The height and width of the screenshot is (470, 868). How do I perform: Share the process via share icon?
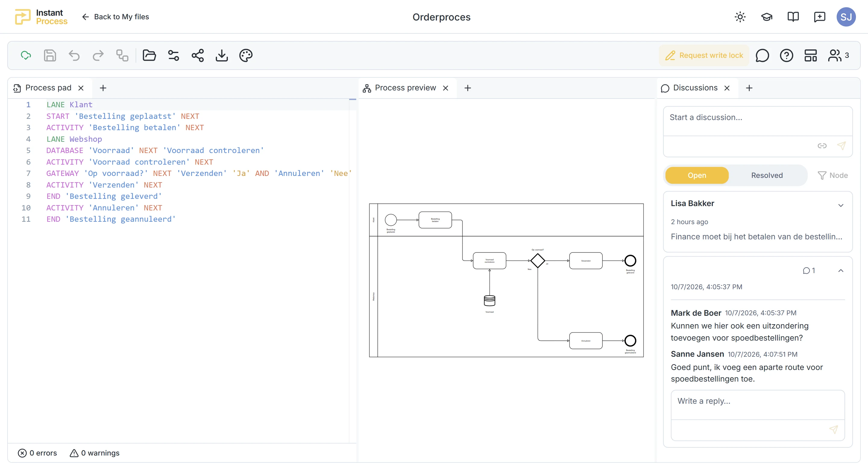click(198, 55)
